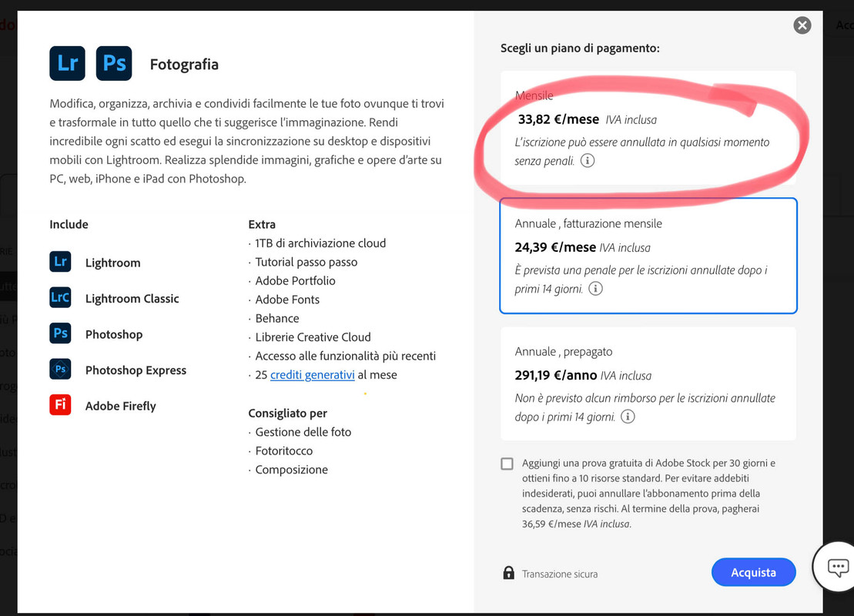The image size is (854, 616).
Task: Click the Extra heading
Action: click(x=262, y=224)
